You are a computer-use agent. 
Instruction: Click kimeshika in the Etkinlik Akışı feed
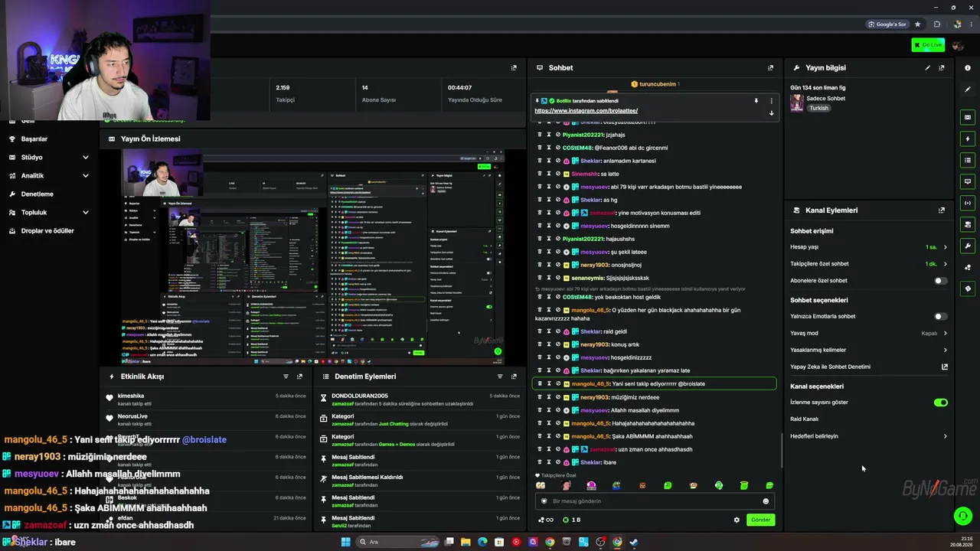point(131,396)
